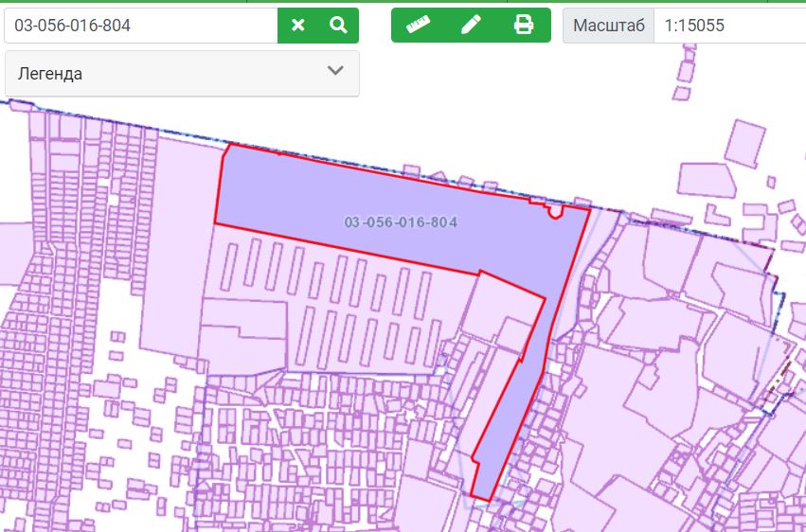Select the ruler measurement tool
This screenshot has width=806, height=532.
[x=418, y=26]
